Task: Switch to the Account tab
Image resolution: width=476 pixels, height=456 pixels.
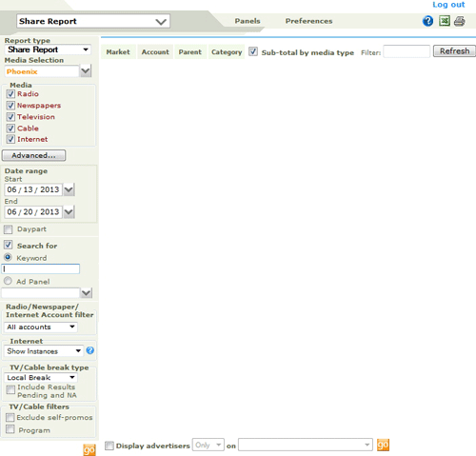Action: tap(155, 51)
